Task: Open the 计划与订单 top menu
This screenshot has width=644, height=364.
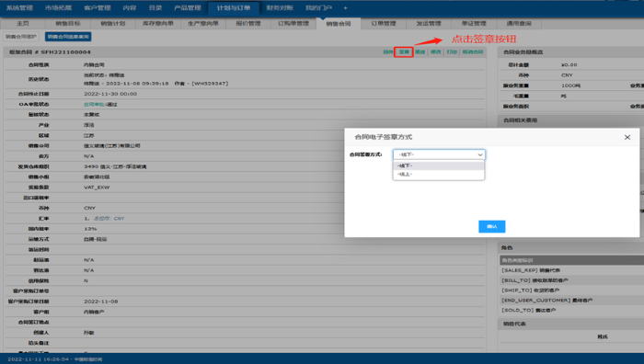Action: coord(234,8)
